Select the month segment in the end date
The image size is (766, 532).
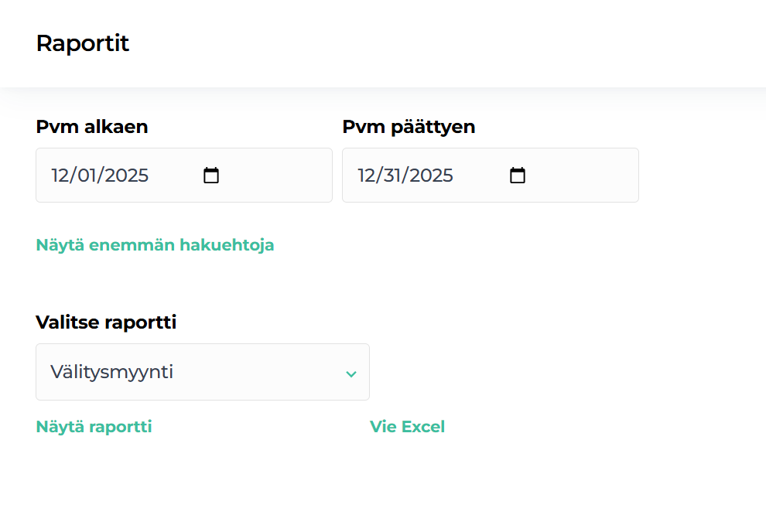coord(367,176)
